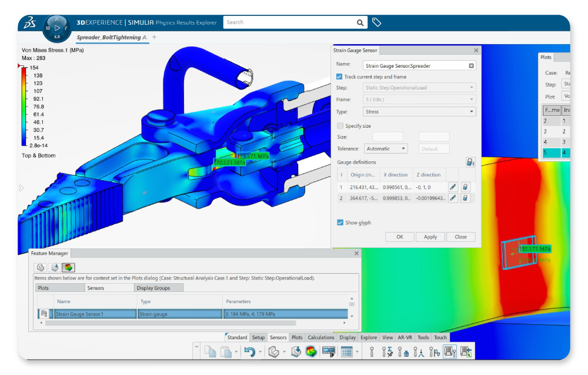Click the sensor icon with down arrow
588x375 pixels.
419,351
